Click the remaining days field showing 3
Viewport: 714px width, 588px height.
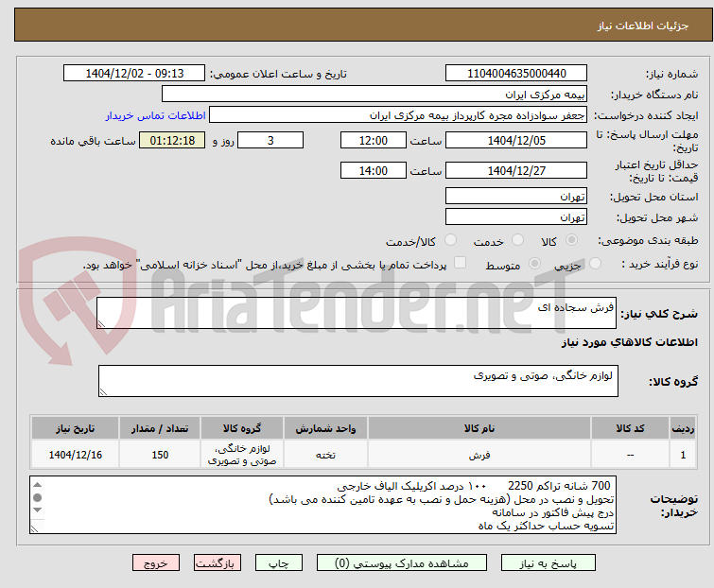pos(270,140)
